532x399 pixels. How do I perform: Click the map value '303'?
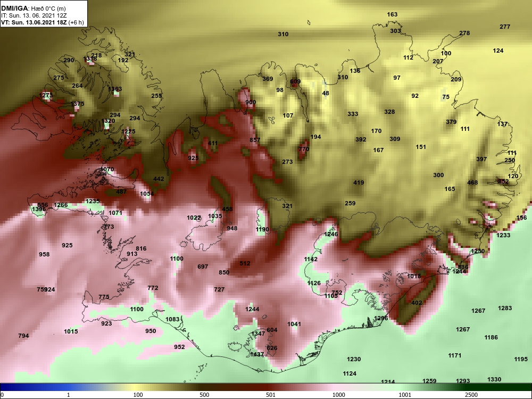(395, 31)
